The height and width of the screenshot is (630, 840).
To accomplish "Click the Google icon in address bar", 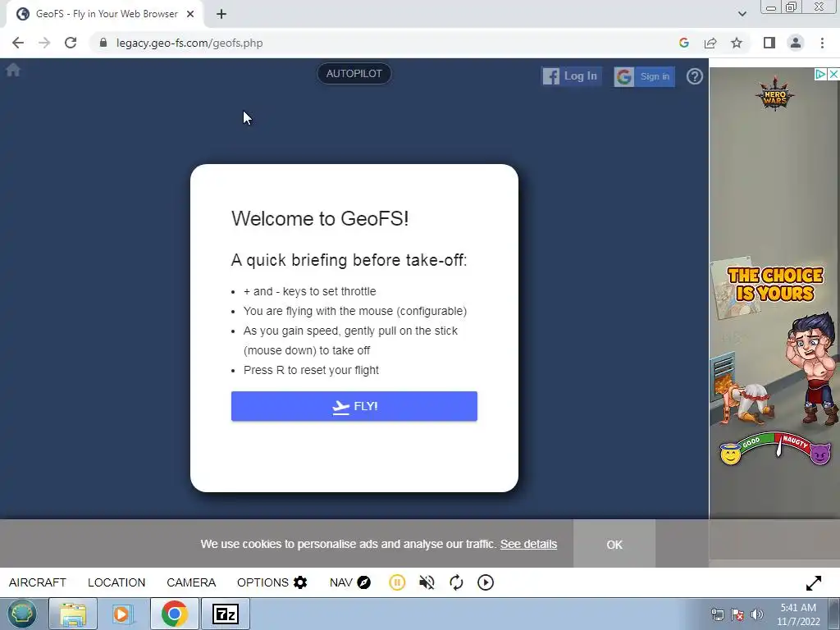I will click(x=683, y=43).
